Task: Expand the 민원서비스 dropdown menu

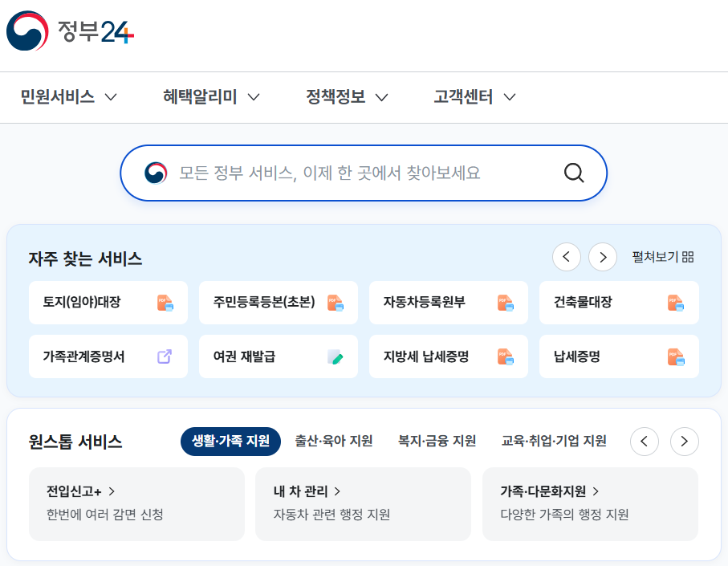Action: tap(68, 96)
